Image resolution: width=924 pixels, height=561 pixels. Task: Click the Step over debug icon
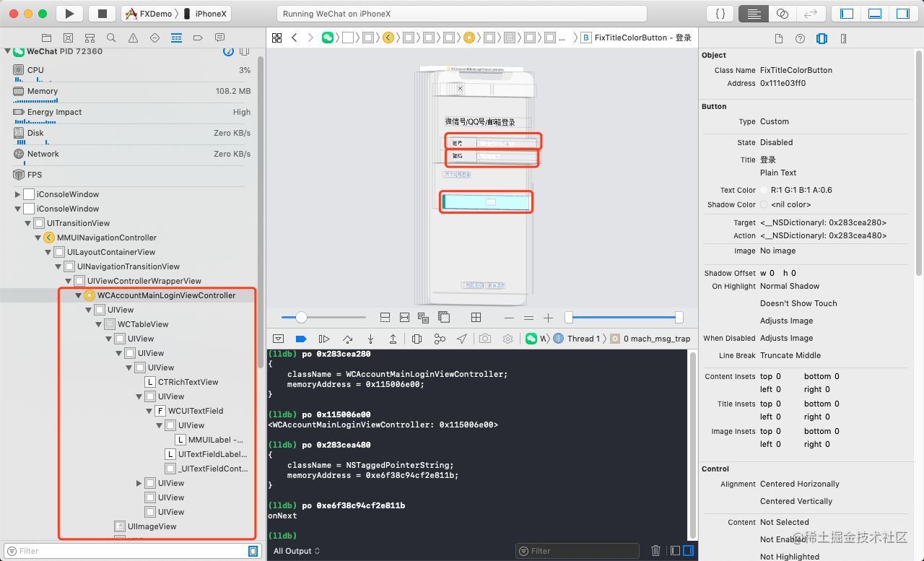(347, 339)
